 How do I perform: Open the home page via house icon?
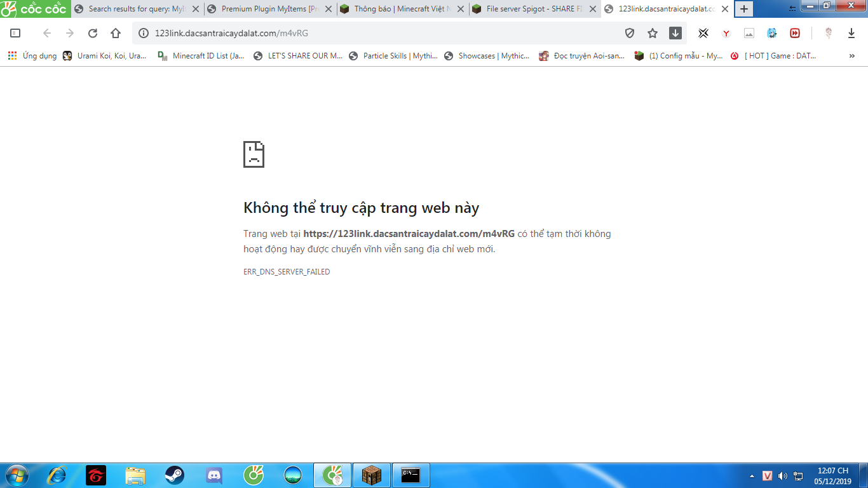[116, 33]
